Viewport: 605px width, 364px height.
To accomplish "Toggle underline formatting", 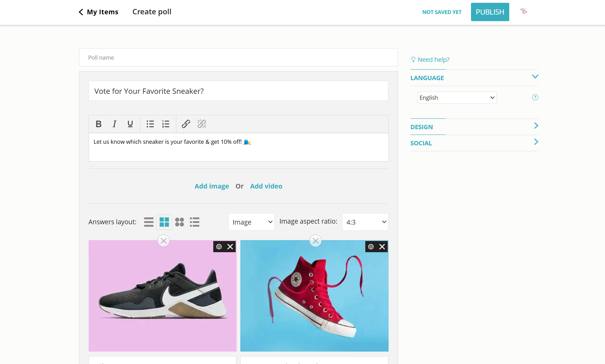I will click(x=130, y=124).
